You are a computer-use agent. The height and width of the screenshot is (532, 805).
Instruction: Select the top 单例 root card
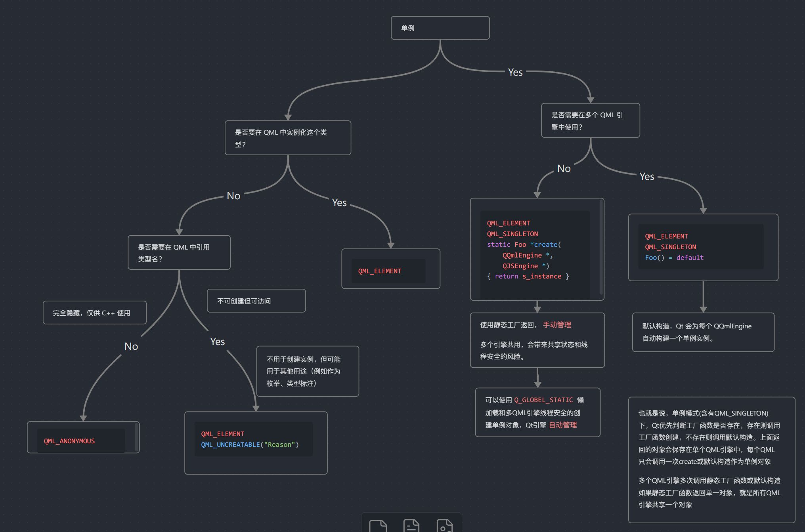[x=440, y=28]
